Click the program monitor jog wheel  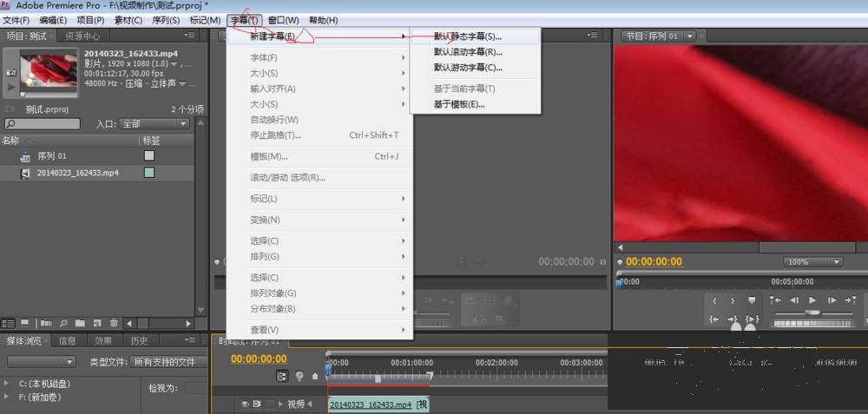pyautogui.click(x=812, y=323)
